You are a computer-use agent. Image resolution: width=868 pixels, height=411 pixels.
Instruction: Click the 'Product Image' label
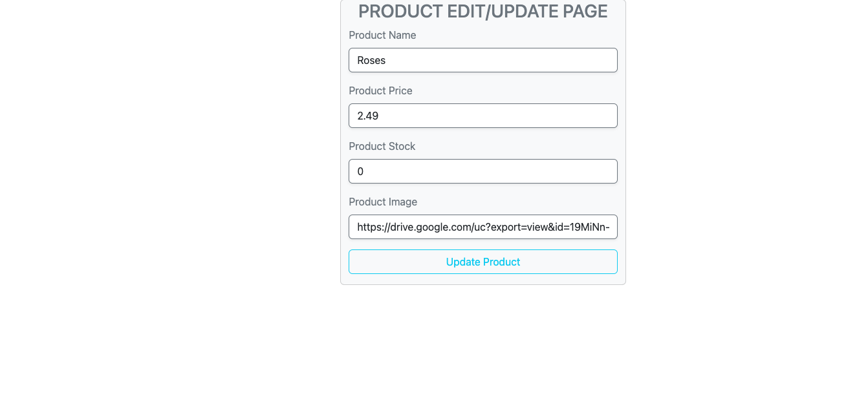click(383, 202)
